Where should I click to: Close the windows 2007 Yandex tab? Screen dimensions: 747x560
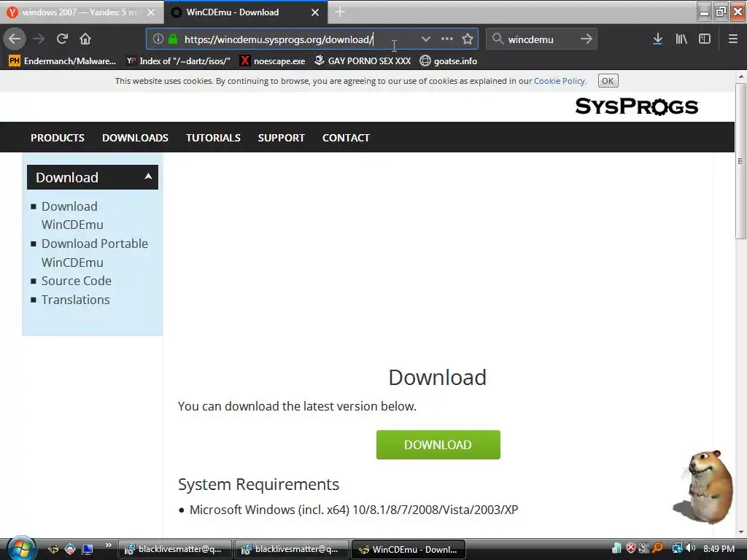tap(150, 12)
